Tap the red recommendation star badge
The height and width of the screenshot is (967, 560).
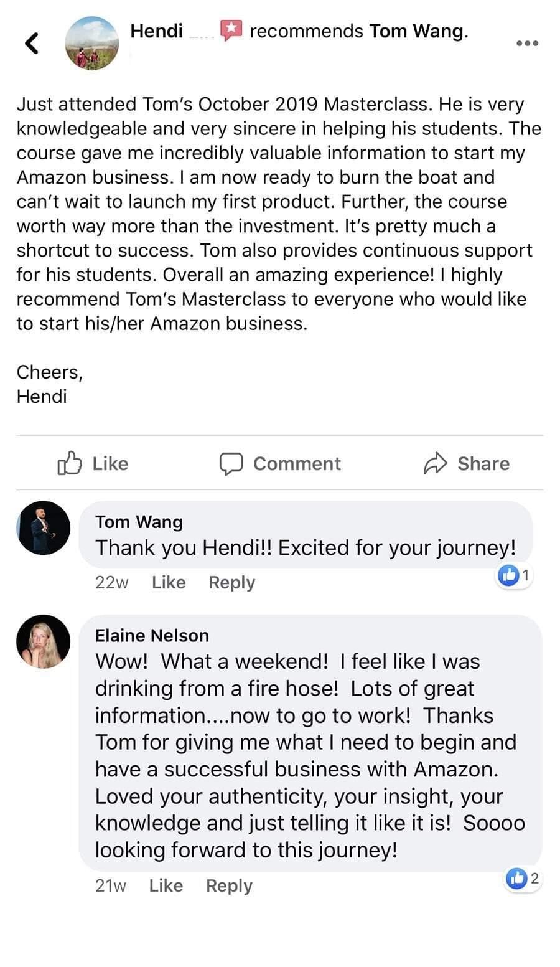click(231, 30)
